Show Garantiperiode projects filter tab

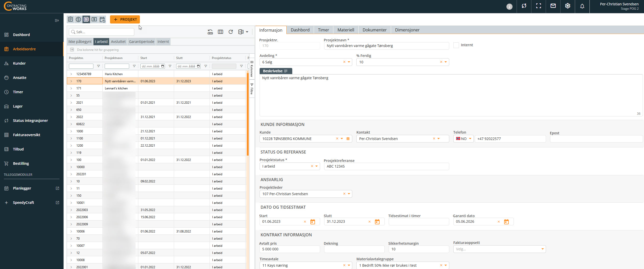click(x=141, y=42)
